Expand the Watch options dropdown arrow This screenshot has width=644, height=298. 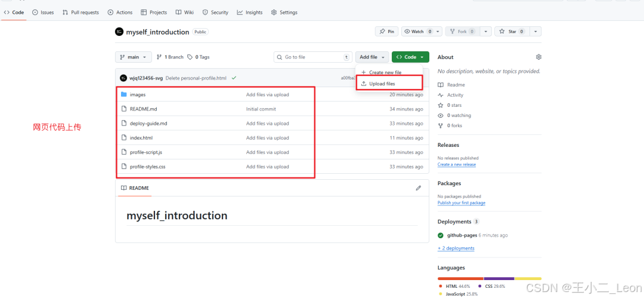tap(438, 31)
